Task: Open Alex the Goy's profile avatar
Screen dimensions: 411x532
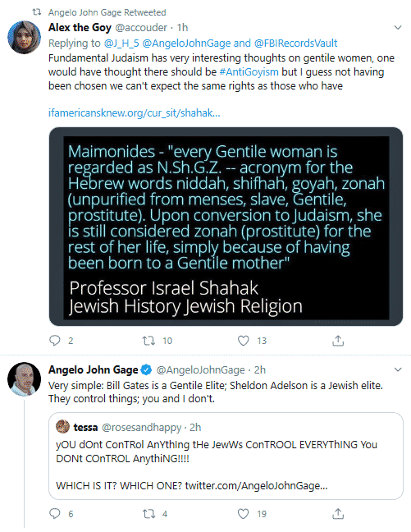Action: point(24,37)
